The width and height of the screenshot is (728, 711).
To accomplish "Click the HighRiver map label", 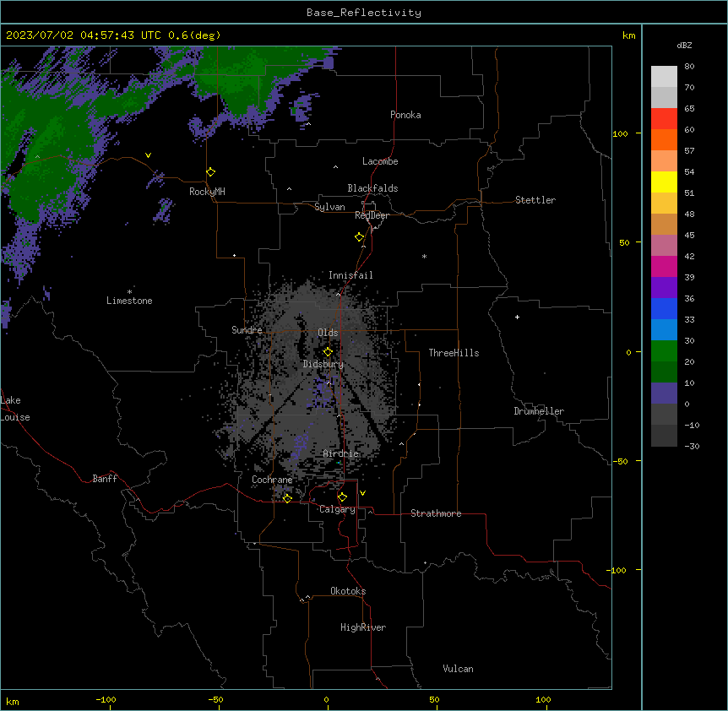I will (x=363, y=627).
